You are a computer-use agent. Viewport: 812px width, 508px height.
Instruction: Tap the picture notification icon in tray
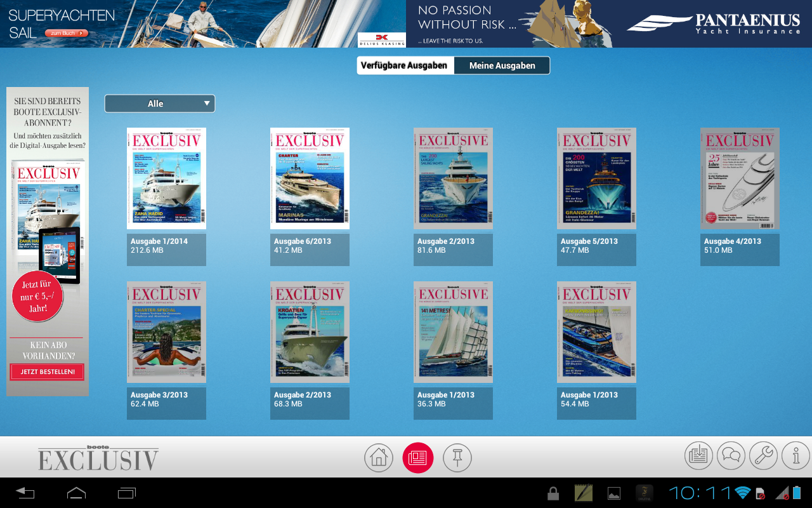pos(613,493)
